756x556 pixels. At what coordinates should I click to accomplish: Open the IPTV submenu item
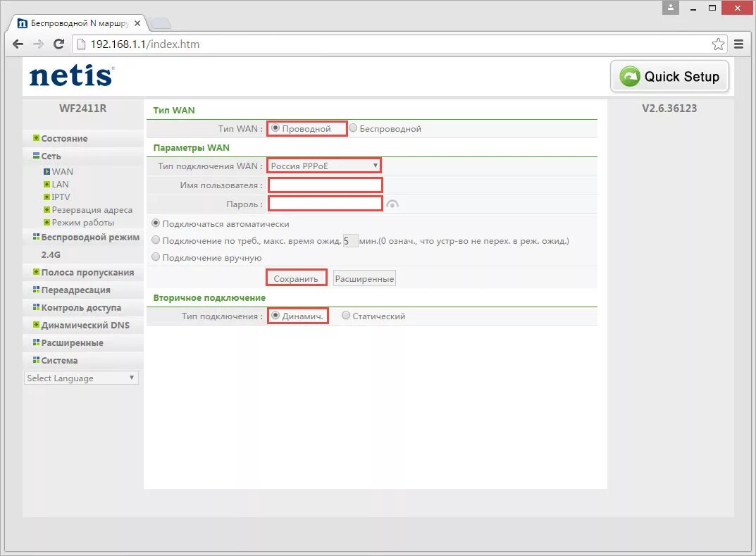click(61, 197)
